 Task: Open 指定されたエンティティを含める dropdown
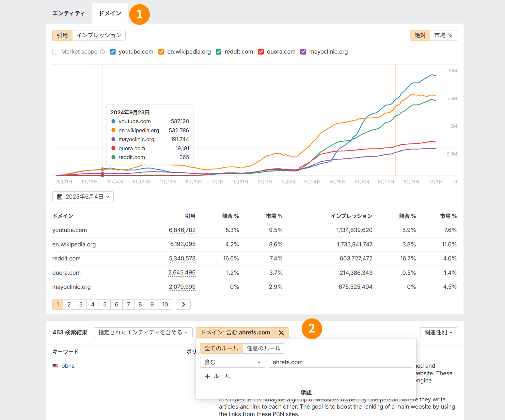click(x=143, y=332)
